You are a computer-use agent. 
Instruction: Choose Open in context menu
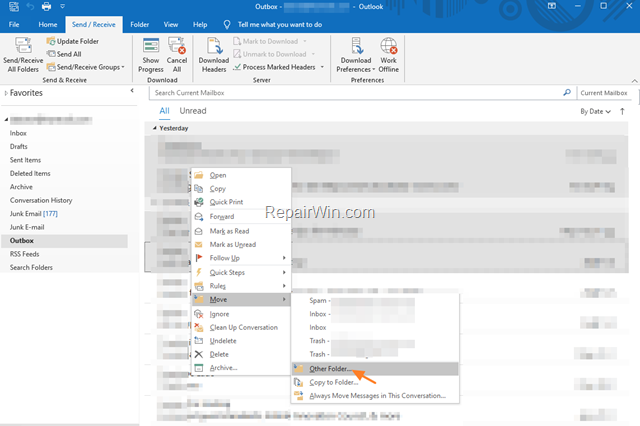pyautogui.click(x=241, y=175)
